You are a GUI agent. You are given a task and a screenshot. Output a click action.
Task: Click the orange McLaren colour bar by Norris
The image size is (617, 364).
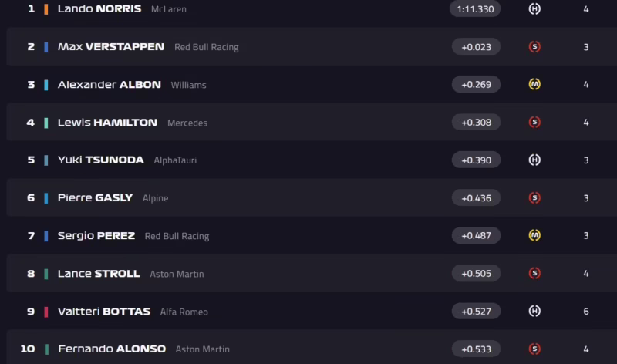(x=46, y=9)
